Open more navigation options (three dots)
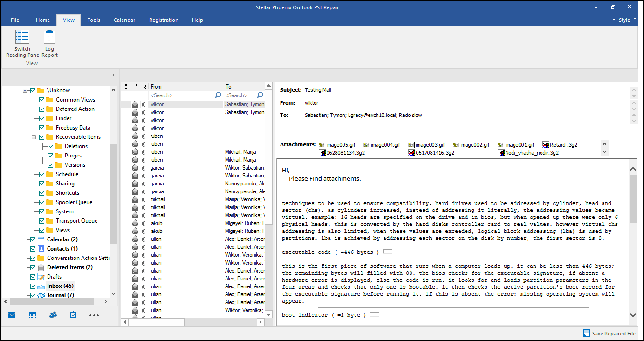Image resolution: width=644 pixels, height=341 pixels. click(x=94, y=315)
